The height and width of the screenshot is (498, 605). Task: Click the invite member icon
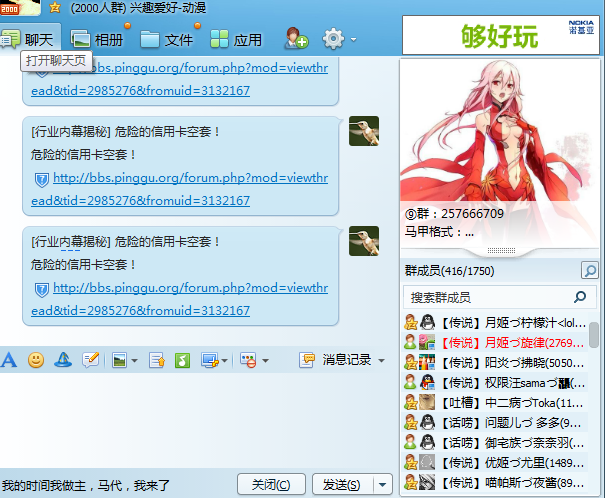pyautogui.click(x=296, y=38)
